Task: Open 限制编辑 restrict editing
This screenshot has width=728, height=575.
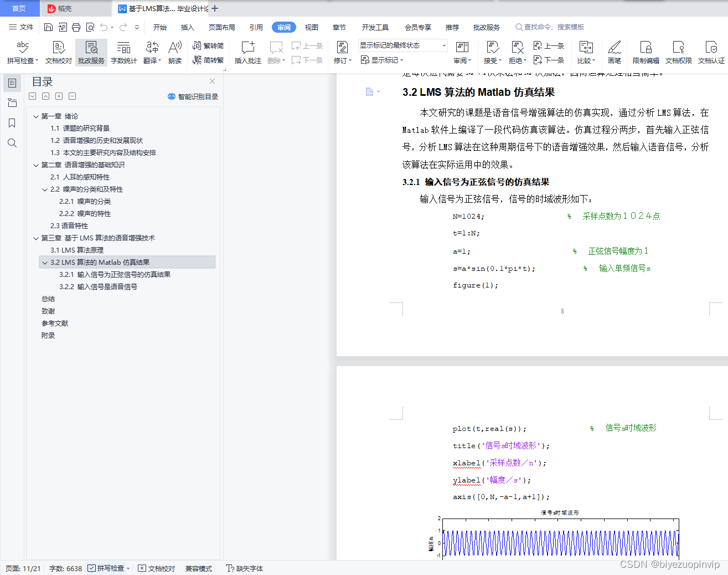Action: [645, 53]
